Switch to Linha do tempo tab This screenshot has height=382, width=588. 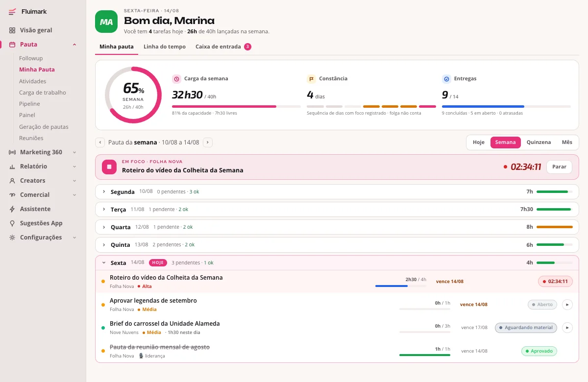click(165, 47)
